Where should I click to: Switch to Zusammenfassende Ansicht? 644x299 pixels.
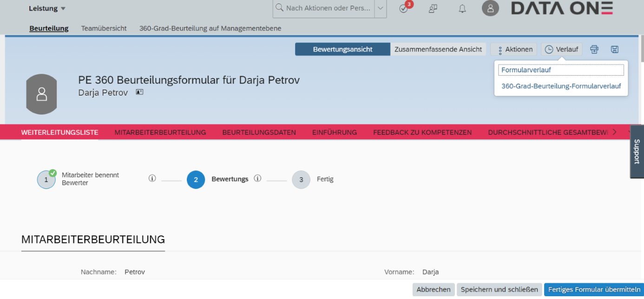(x=438, y=49)
